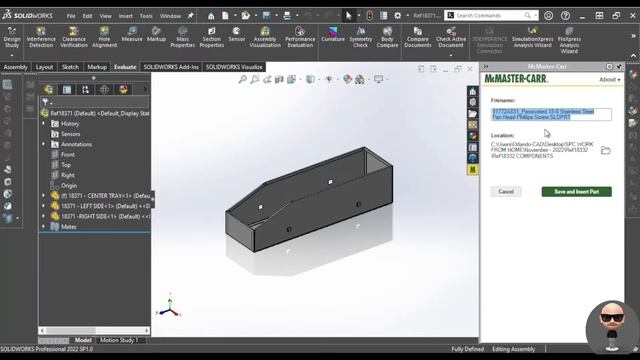Viewport: 640px width, 360px height.
Task: Open the Markup tool
Action: [156, 35]
